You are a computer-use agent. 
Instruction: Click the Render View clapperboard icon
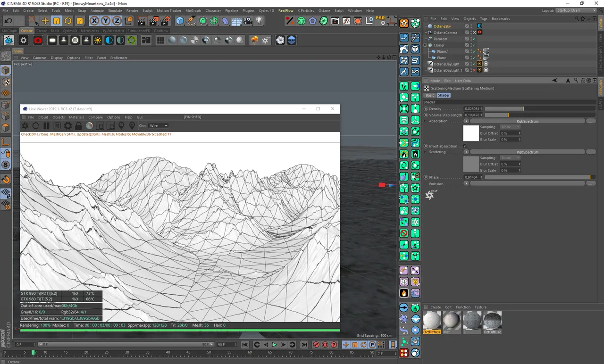[x=142, y=21]
